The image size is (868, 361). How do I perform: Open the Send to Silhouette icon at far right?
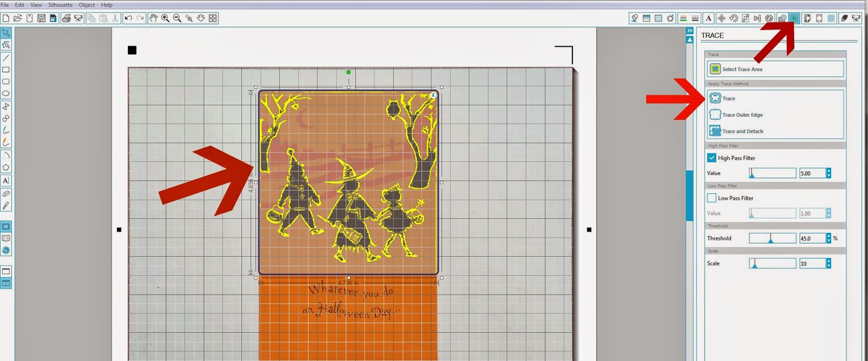(856, 18)
